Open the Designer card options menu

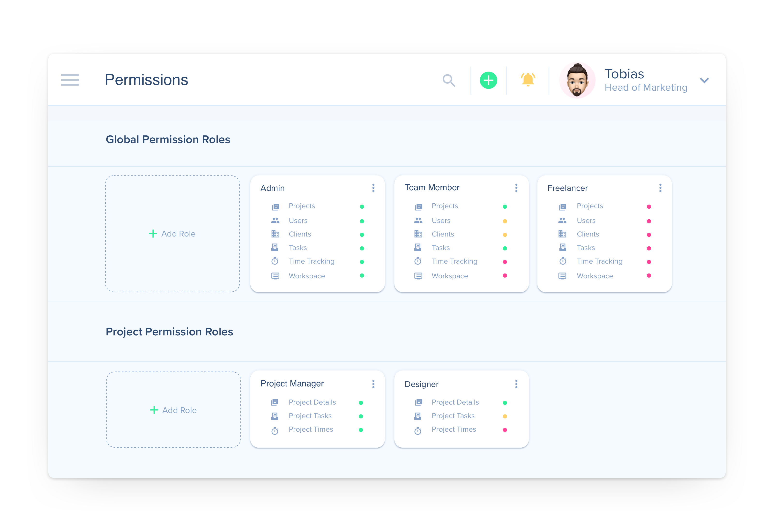pyautogui.click(x=516, y=384)
